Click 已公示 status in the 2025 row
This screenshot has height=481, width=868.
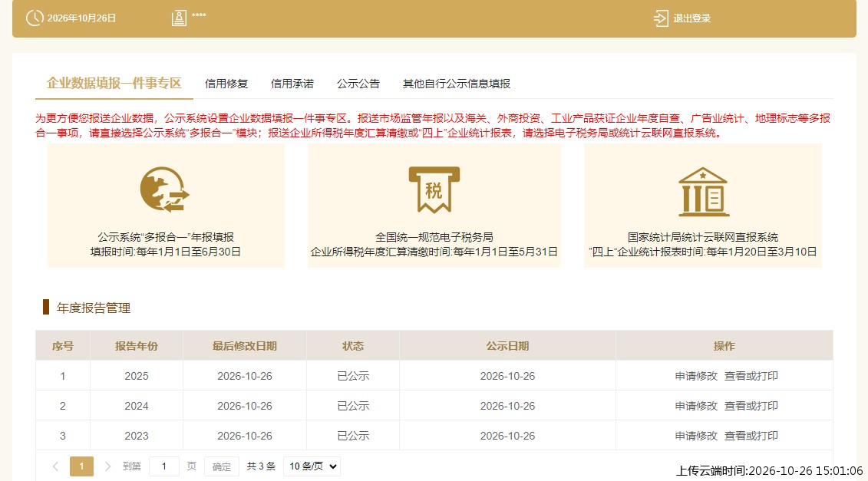[352, 376]
